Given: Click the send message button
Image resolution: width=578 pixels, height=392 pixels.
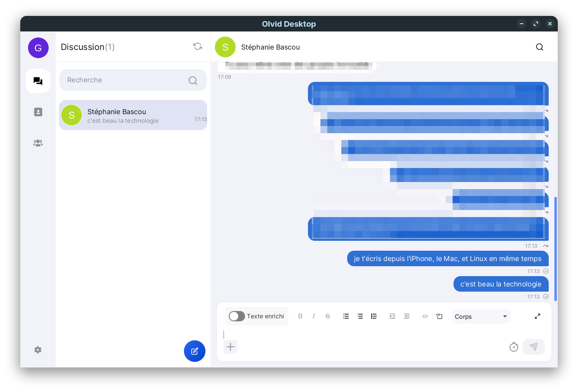Looking at the screenshot, I should pyautogui.click(x=533, y=347).
